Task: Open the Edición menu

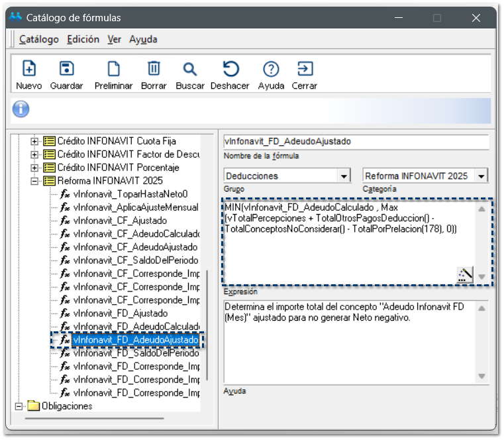Action: coord(83,39)
